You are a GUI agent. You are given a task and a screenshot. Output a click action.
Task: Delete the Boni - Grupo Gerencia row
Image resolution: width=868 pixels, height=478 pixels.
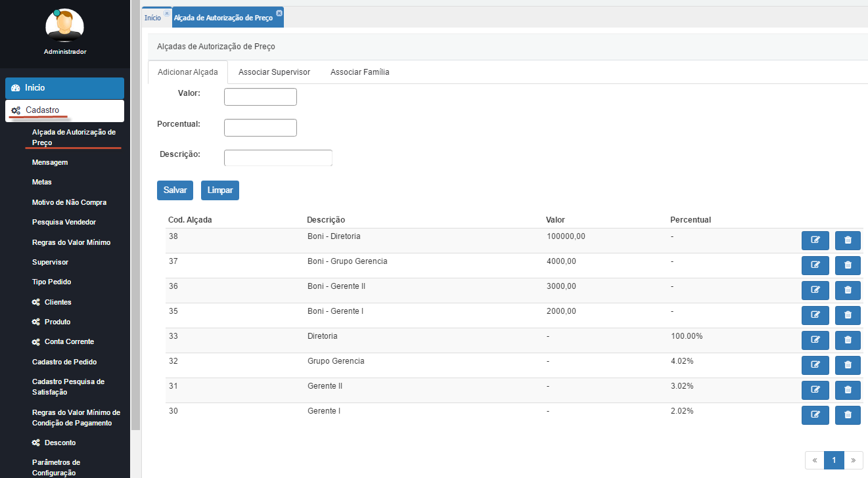[848, 265]
